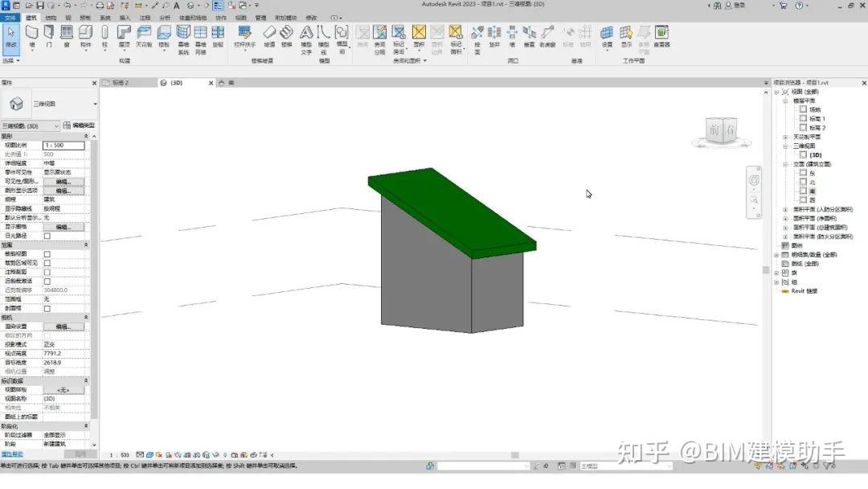868x489 pixels.
Task: Switch to the 插入 ribbon tab
Action: 123,15
